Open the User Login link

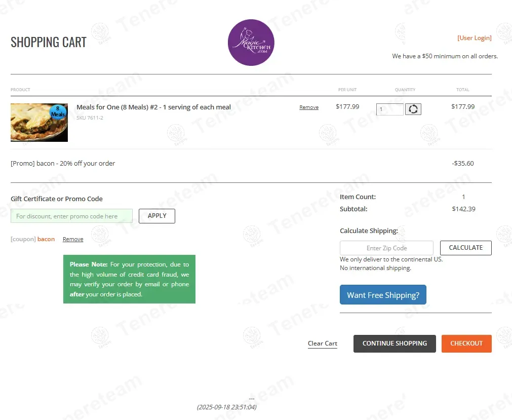[x=475, y=38]
